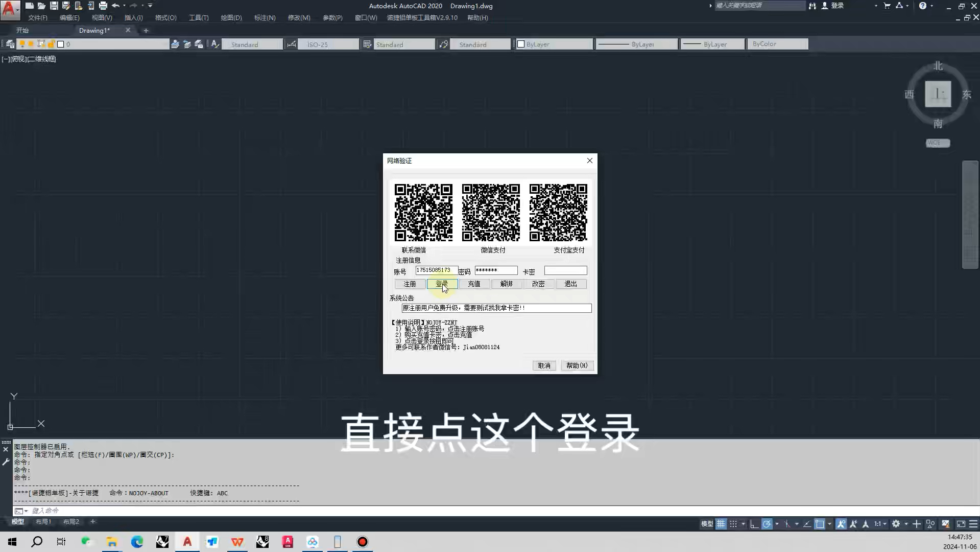Screen dimensions: 980x552
Task: Click the New drawing icon
Action: (29, 6)
